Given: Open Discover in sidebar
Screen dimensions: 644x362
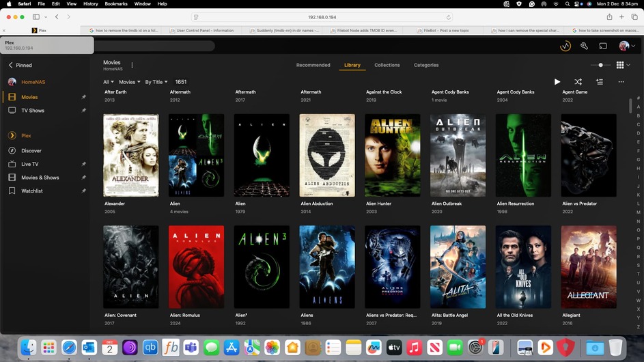Looking at the screenshot, I should 31,151.
